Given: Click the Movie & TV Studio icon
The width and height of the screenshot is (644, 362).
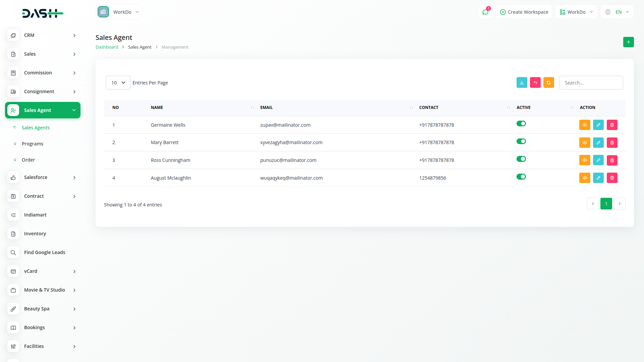Looking at the screenshot, I should 13,290.
